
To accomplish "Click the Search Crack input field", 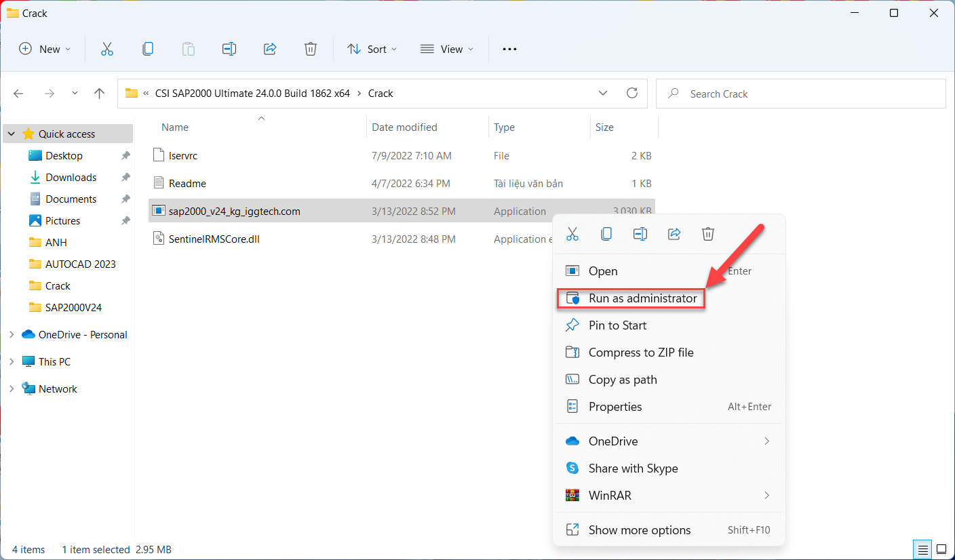I will pyautogui.click(x=801, y=94).
